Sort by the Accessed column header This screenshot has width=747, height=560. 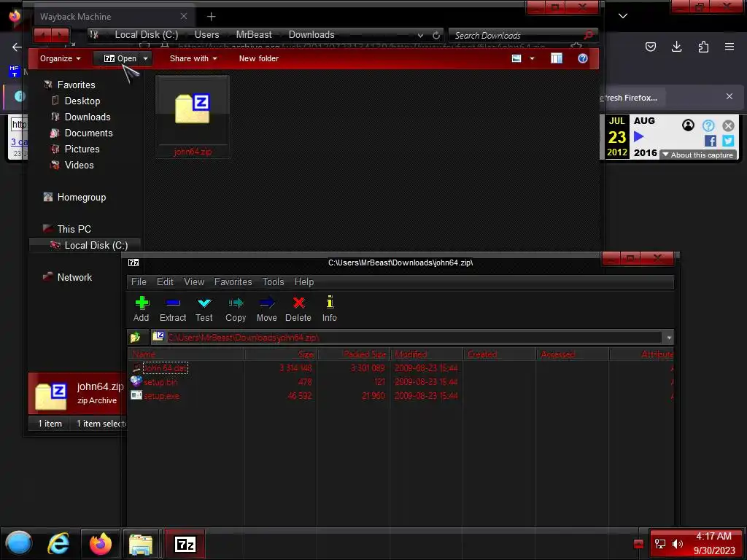pyautogui.click(x=572, y=354)
